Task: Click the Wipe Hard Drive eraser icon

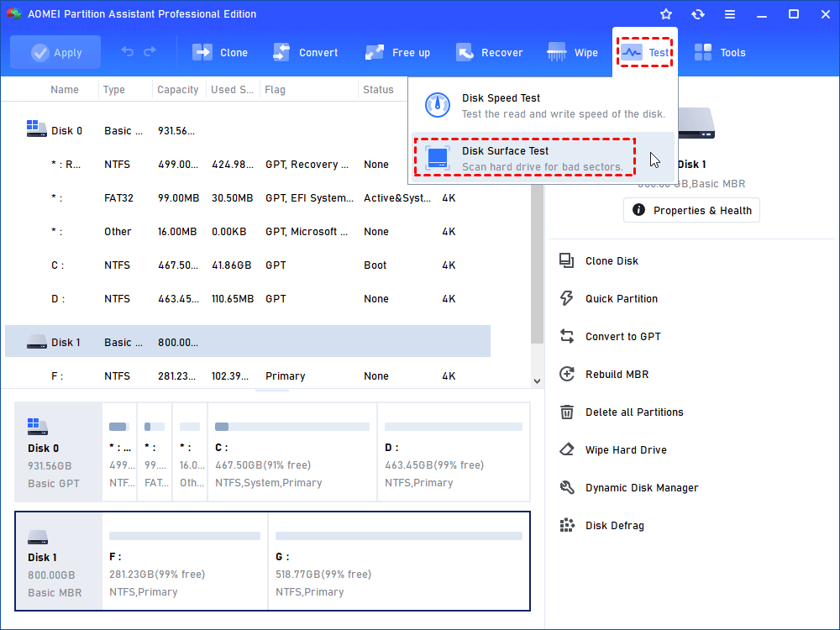Action: coord(567,449)
